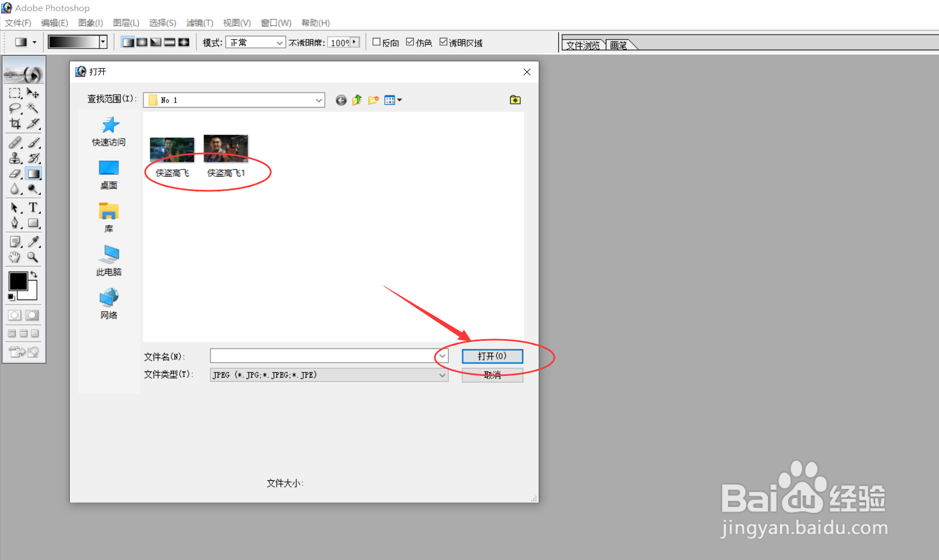Open the view menu dropdown in dialog

click(x=394, y=100)
